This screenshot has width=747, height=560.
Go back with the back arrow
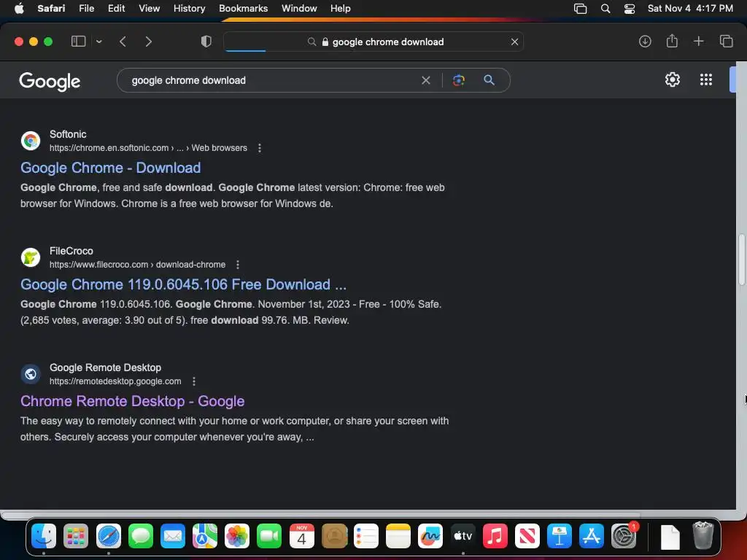coord(123,42)
